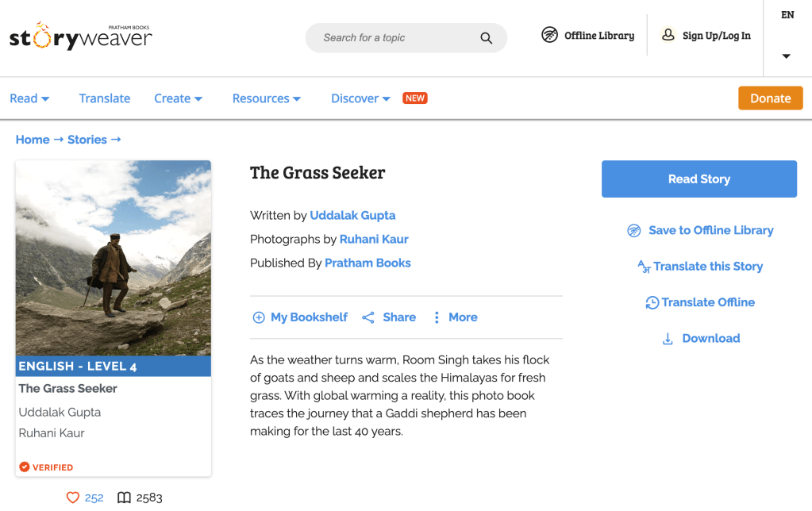
Task: Download the story
Action: coord(701,339)
